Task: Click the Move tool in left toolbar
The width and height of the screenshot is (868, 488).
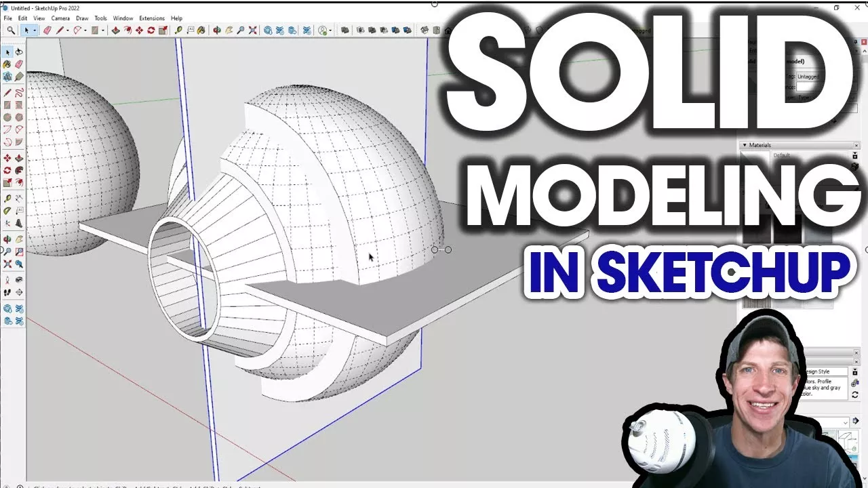Action: coord(7,158)
